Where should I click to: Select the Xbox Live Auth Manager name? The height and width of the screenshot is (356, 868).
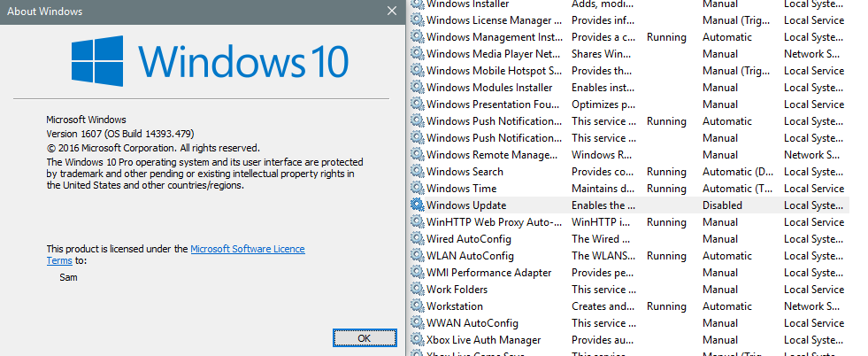[x=483, y=340]
